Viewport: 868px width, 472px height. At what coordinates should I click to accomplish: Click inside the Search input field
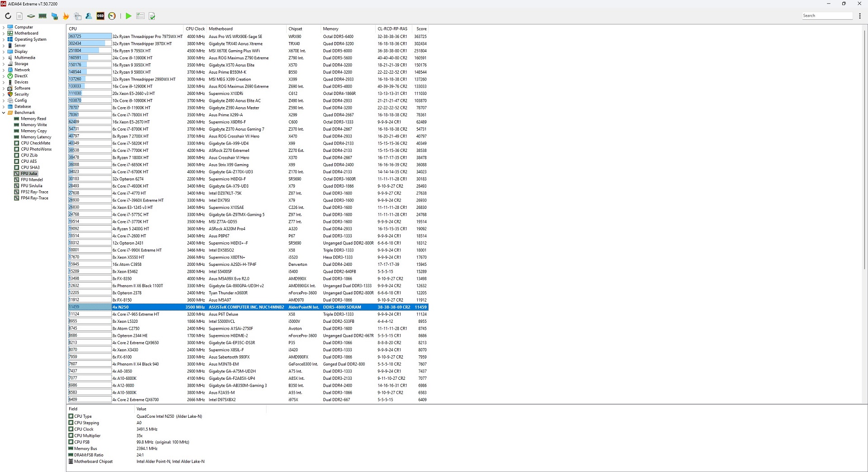click(827, 16)
